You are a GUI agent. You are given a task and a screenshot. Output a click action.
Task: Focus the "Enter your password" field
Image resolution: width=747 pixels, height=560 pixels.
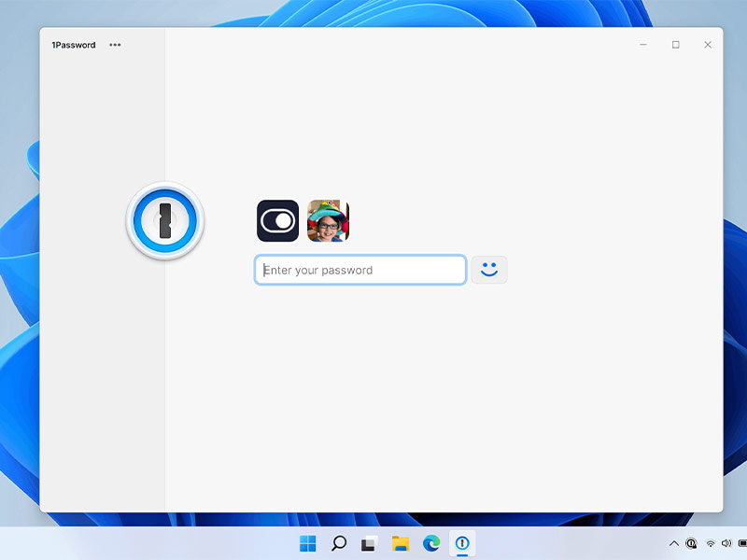[360, 270]
